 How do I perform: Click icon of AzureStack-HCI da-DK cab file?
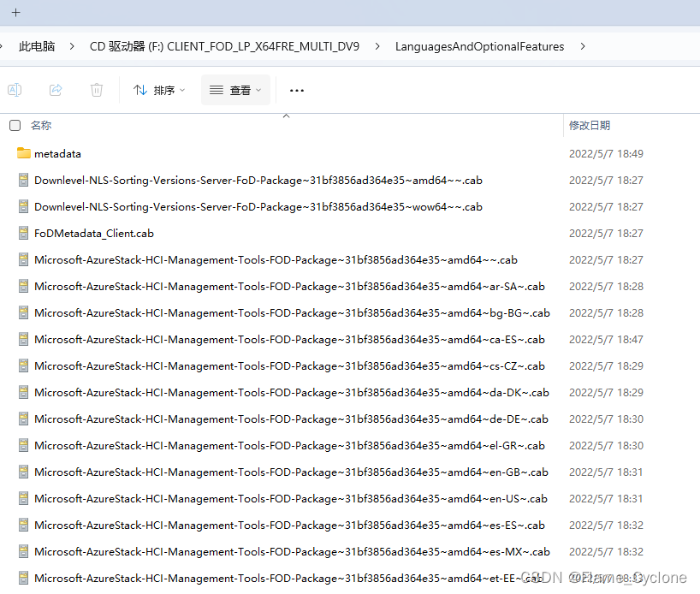pyautogui.click(x=24, y=392)
